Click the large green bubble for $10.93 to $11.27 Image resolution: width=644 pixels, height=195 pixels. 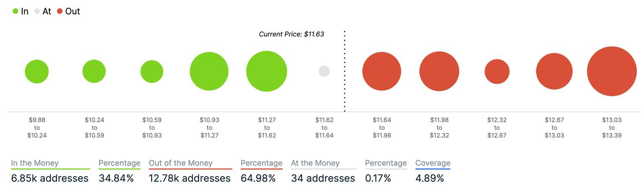[x=209, y=71]
